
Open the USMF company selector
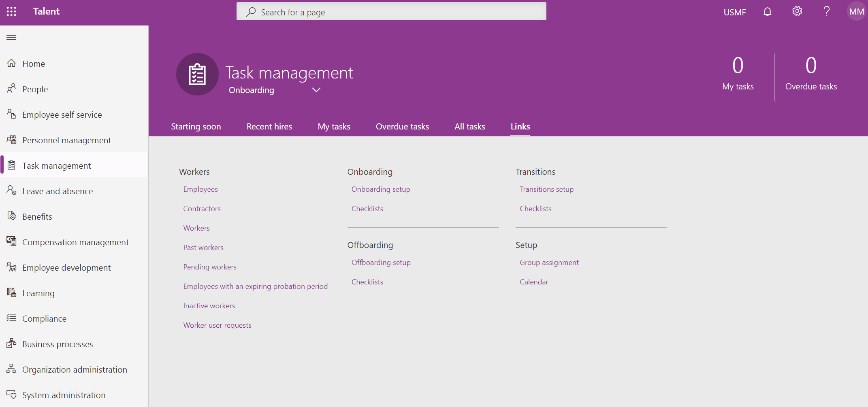tap(734, 12)
